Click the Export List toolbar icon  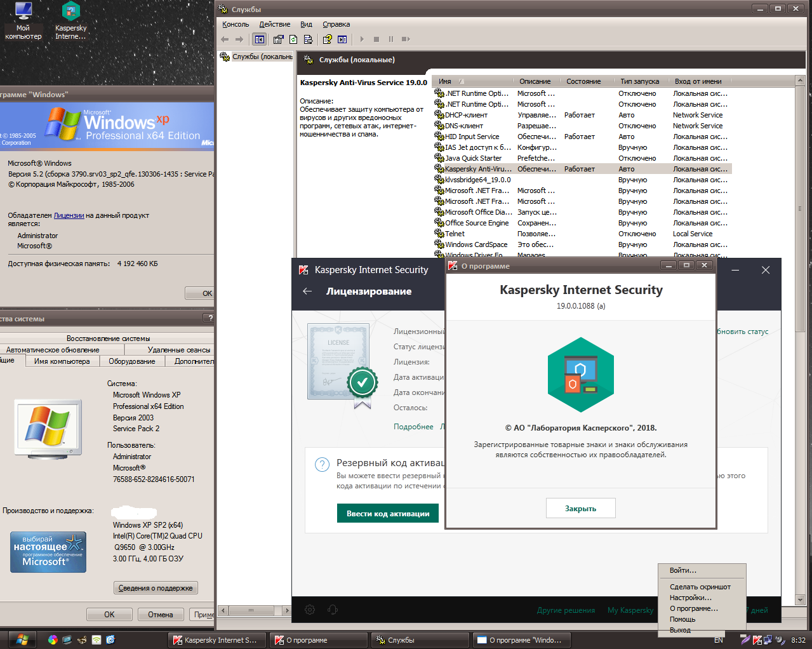click(x=308, y=39)
